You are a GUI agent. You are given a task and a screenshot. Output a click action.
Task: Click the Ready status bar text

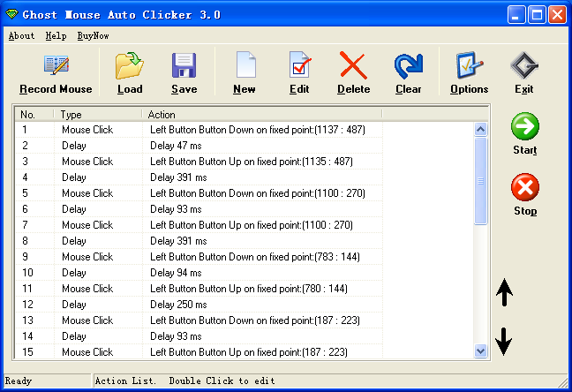(19, 381)
